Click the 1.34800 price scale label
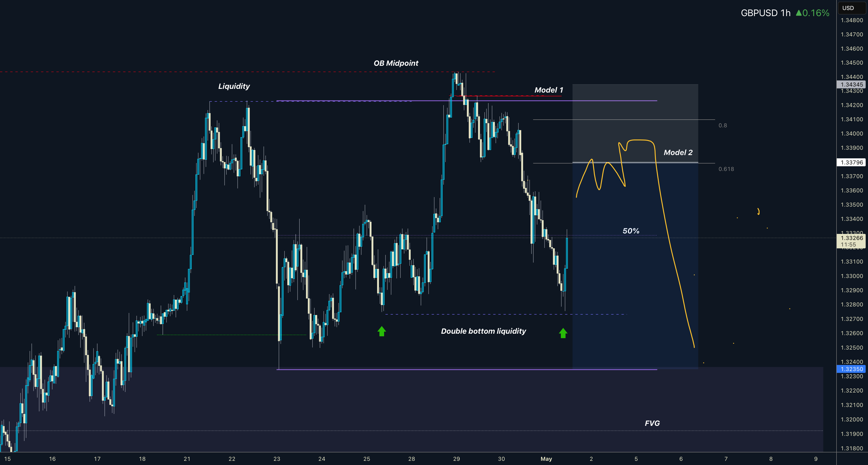The height and width of the screenshot is (465, 868). 851,20
